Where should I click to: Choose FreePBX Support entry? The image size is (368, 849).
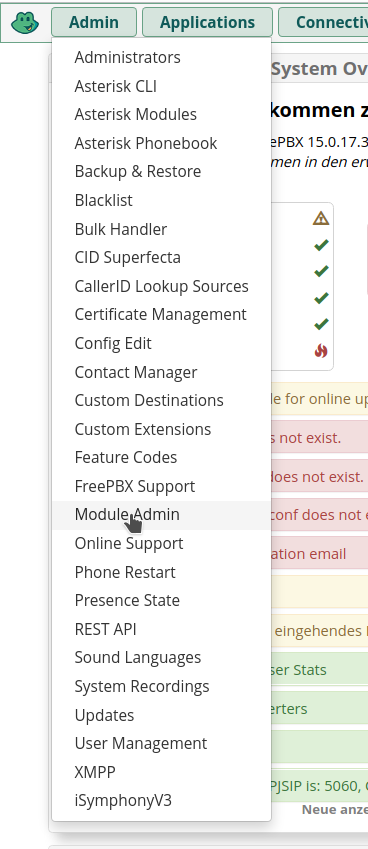coord(161,486)
